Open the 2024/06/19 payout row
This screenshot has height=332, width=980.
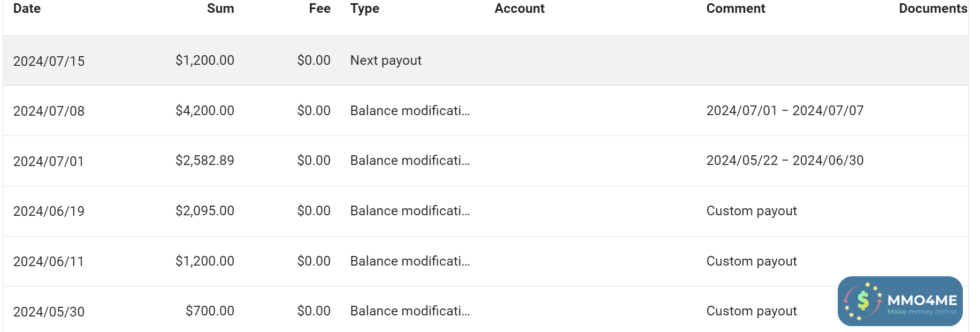click(x=49, y=211)
